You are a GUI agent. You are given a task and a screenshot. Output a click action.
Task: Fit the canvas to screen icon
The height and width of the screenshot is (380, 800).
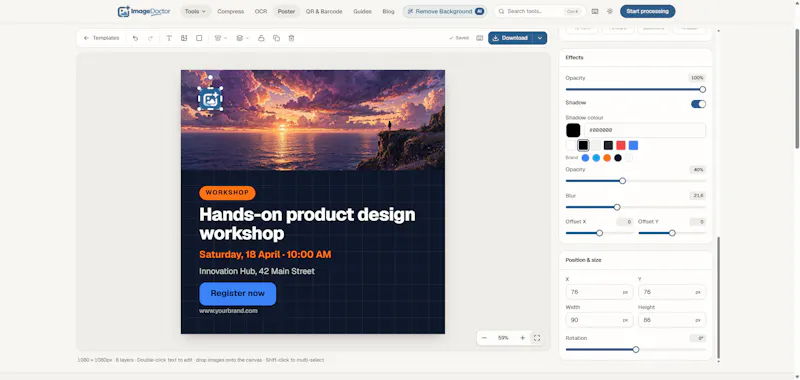coord(537,338)
